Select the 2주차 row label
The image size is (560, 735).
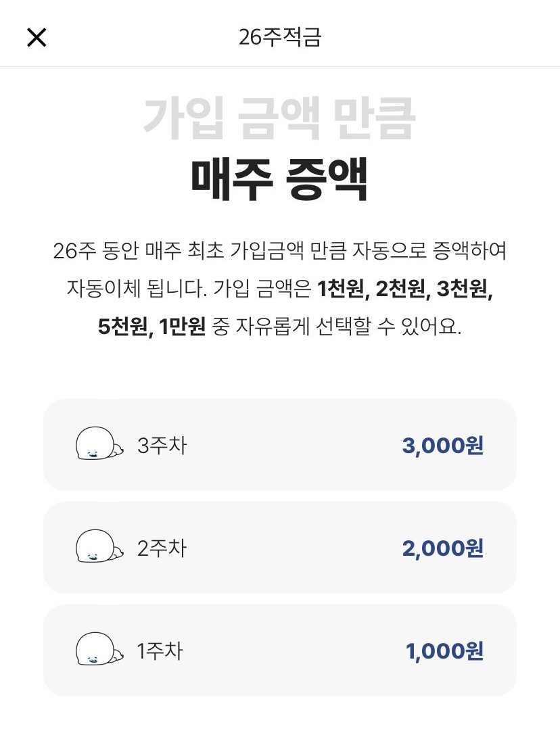(162, 548)
